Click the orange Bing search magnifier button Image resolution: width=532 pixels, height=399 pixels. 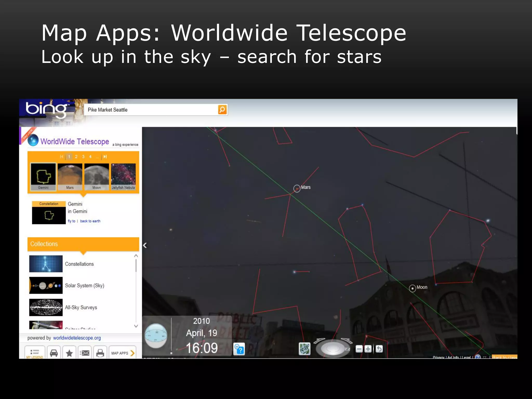coord(222,110)
